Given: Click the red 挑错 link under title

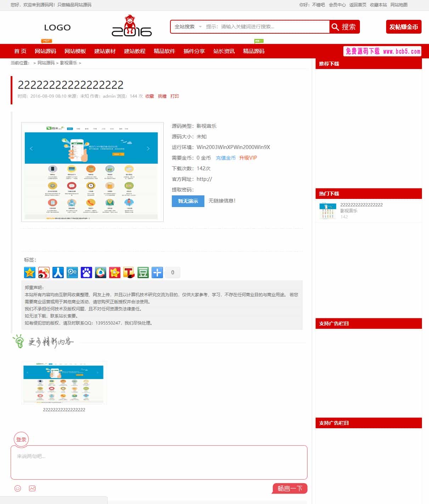Looking at the screenshot, I should pos(162,96).
